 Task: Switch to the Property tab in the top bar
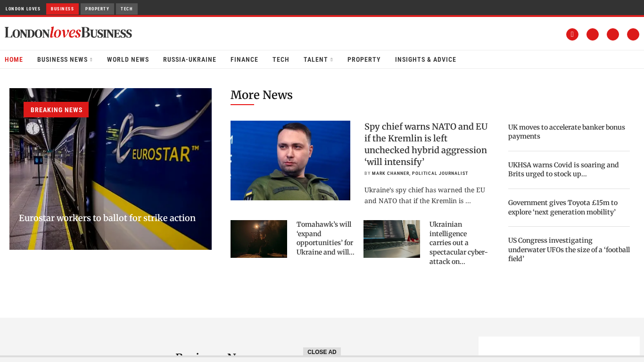click(x=97, y=9)
